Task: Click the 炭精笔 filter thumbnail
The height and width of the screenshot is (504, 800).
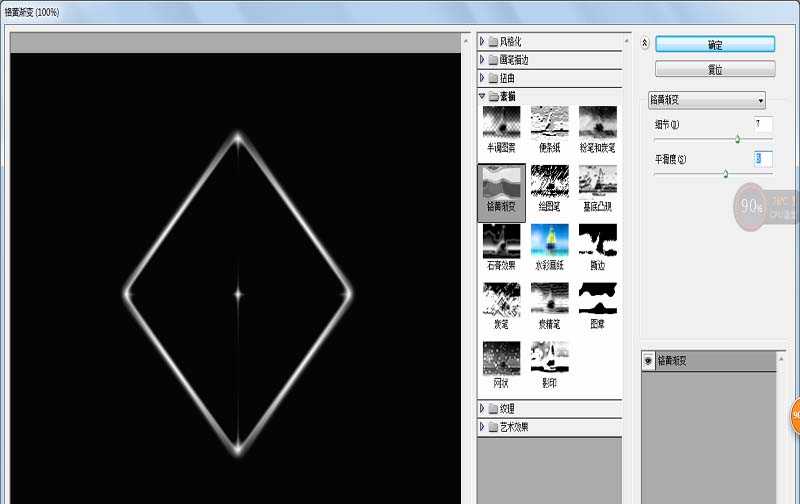Action: [549, 299]
